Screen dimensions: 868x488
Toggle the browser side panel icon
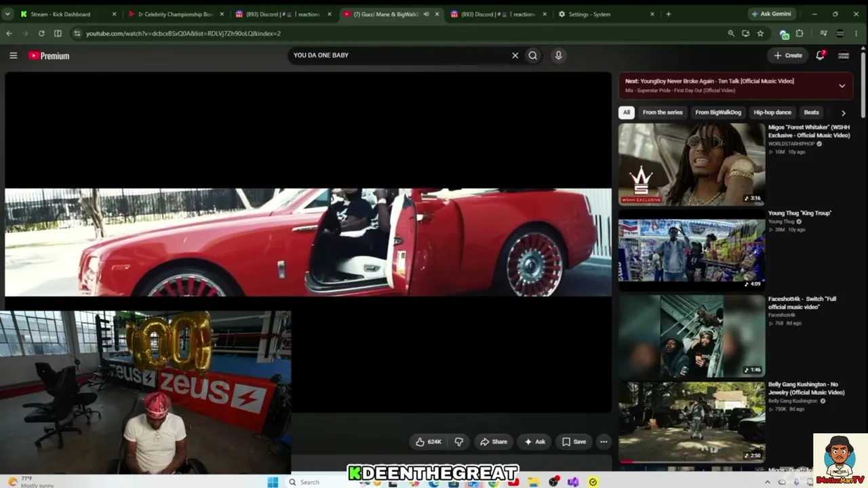(58, 33)
